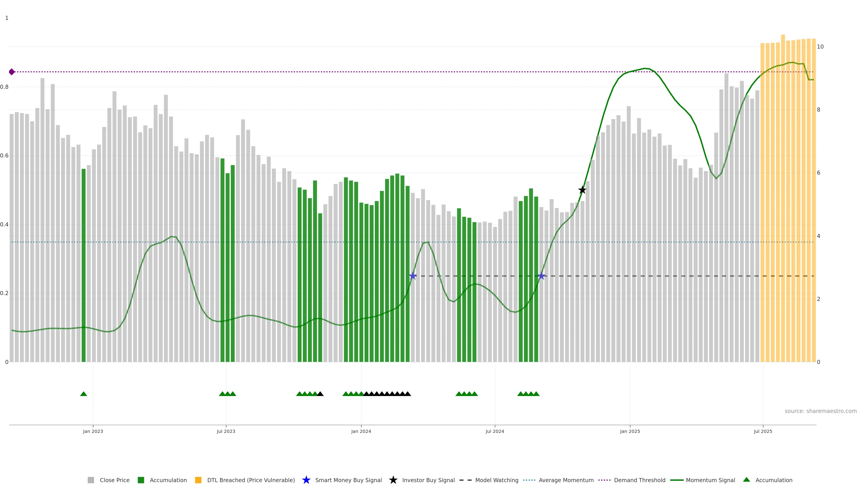Click the green triangle icon in the legend
This screenshot has width=868, height=488.
click(746, 480)
